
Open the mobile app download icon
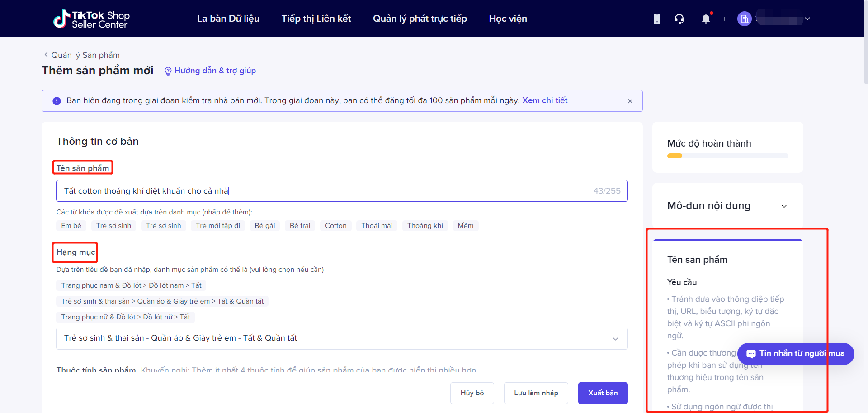tap(657, 19)
